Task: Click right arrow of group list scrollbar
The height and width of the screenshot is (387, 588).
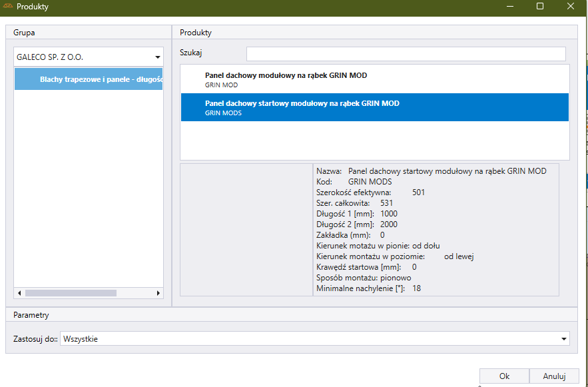Action: click(158, 293)
